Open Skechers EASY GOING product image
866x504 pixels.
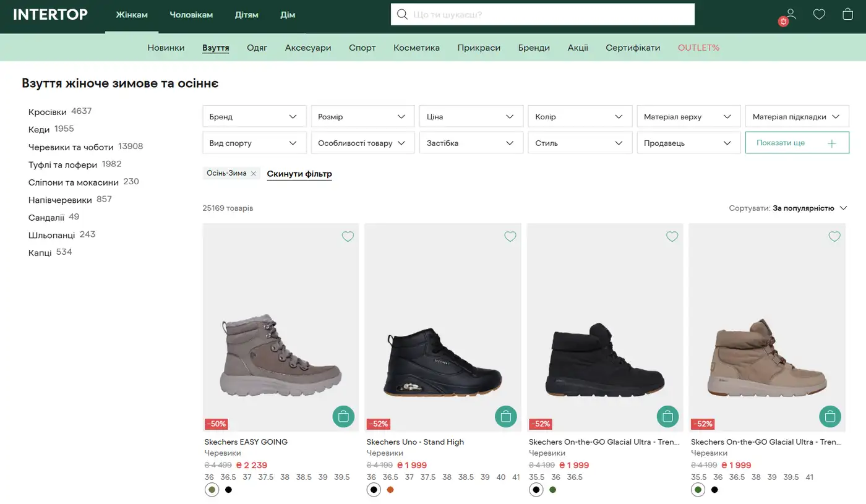[x=281, y=327]
